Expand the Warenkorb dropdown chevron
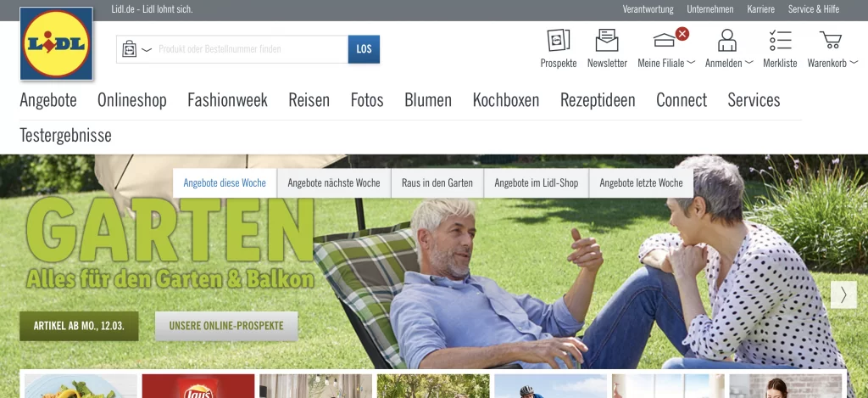Viewport: 868px width, 398px height. [854, 63]
